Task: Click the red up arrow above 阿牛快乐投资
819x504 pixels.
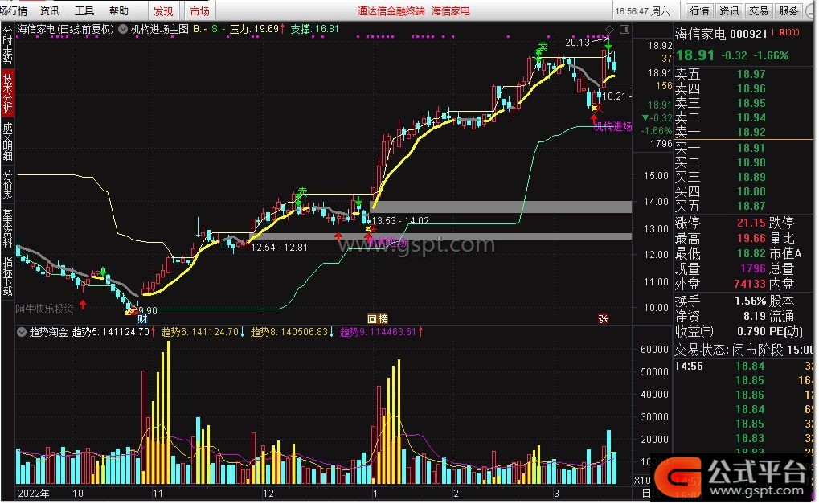Action: pyautogui.click(x=83, y=303)
